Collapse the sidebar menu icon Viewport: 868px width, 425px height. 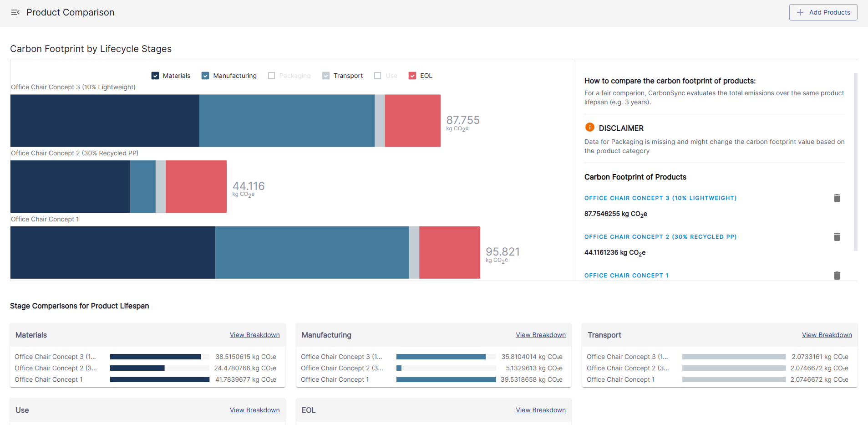(15, 12)
